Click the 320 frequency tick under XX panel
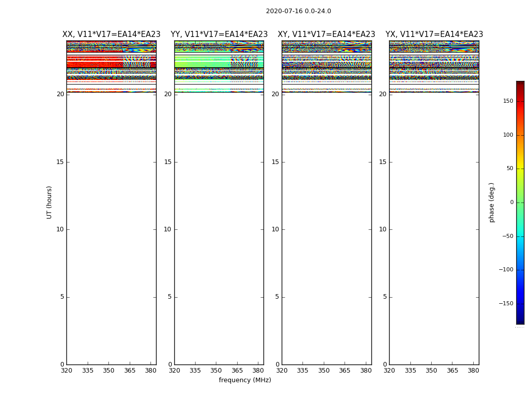The height and width of the screenshot is (405, 532). click(66, 371)
